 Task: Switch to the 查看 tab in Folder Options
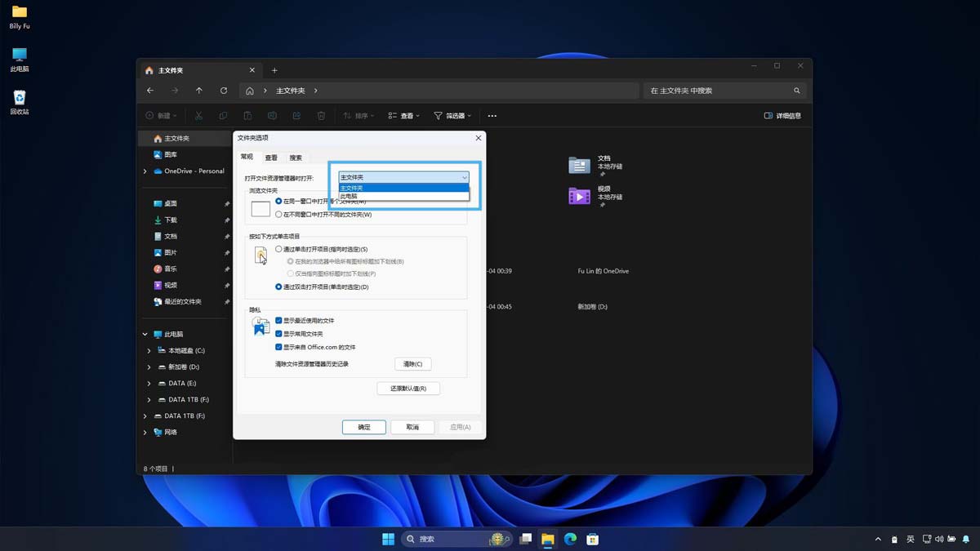270,157
